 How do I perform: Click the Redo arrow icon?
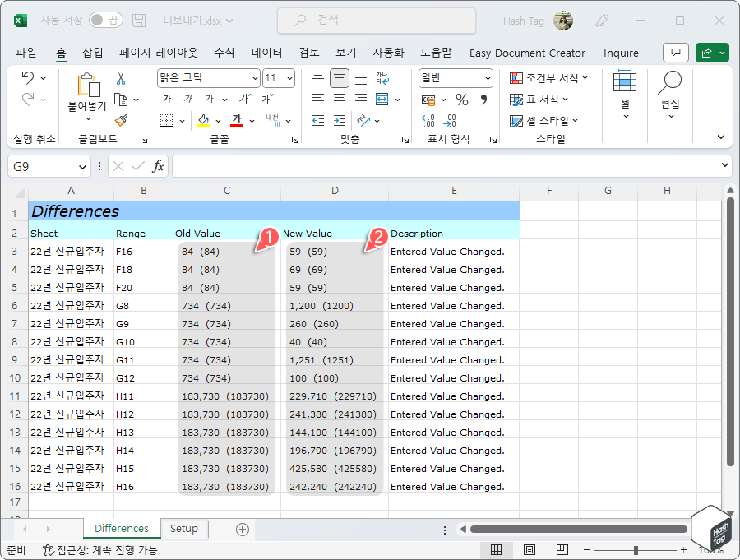tap(28, 100)
